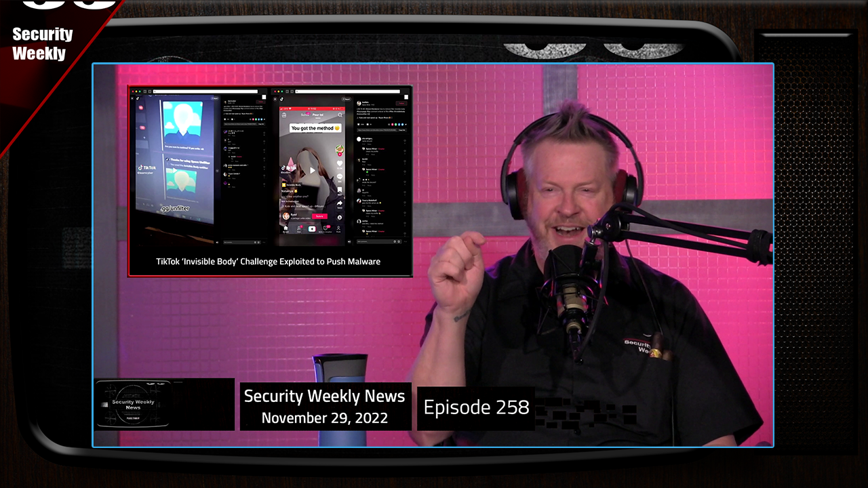Focus the left browser address bar
The image size is (868, 488).
point(205,91)
